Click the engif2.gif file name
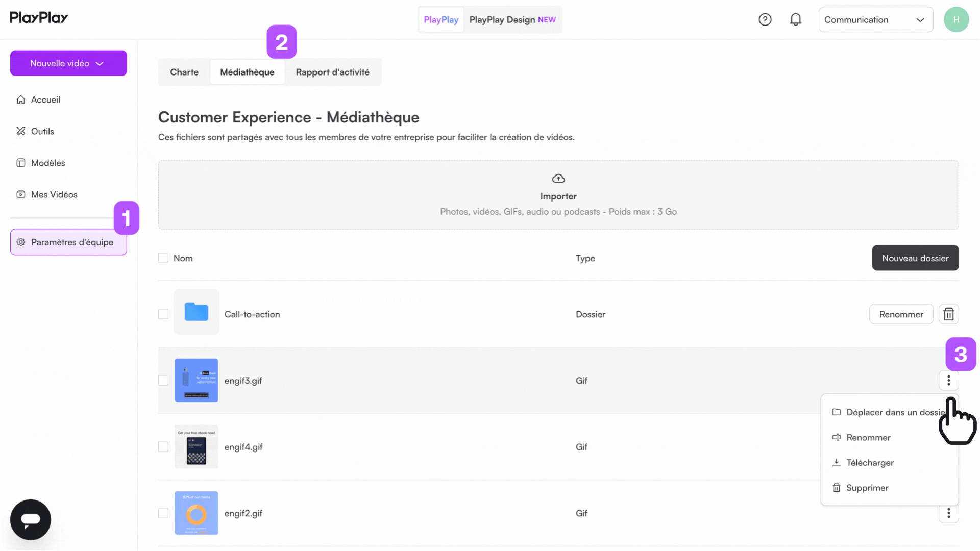The image size is (980, 551). coord(243,514)
